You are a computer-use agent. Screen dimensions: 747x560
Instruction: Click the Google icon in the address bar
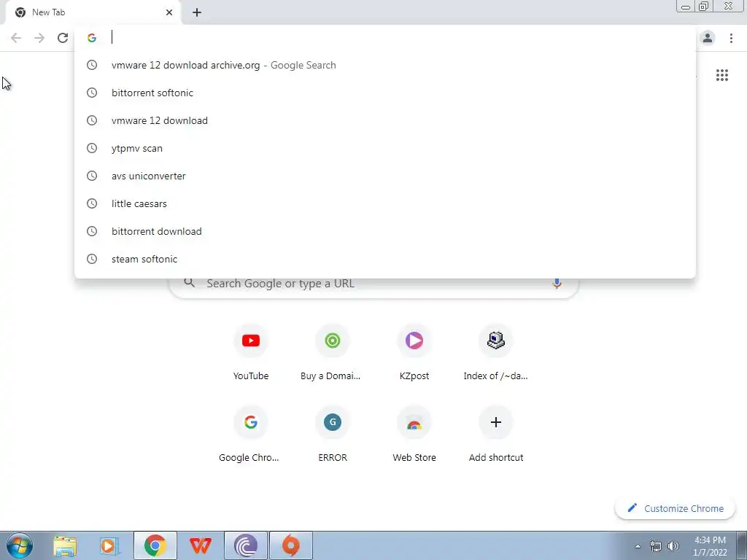[x=92, y=38]
